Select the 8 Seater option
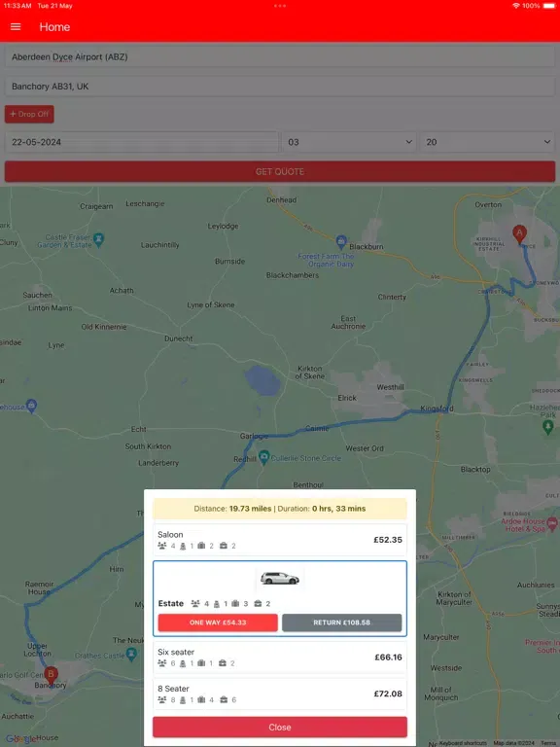560x747 pixels. 280,694
